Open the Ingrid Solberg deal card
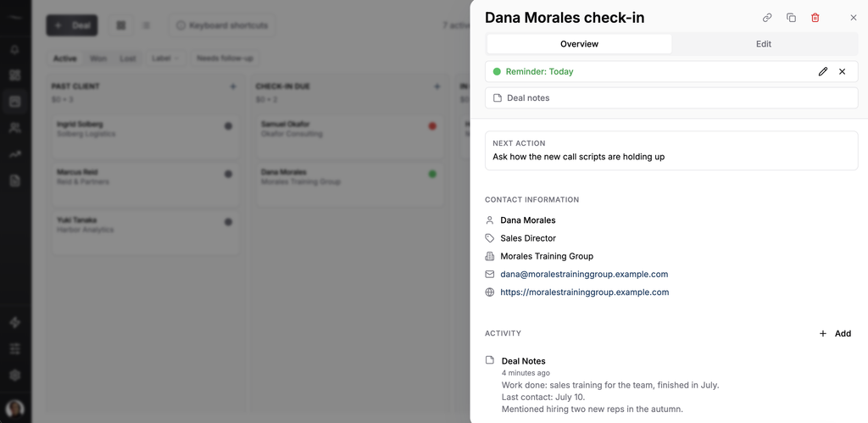This screenshot has height=423, width=868. click(146, 136)
